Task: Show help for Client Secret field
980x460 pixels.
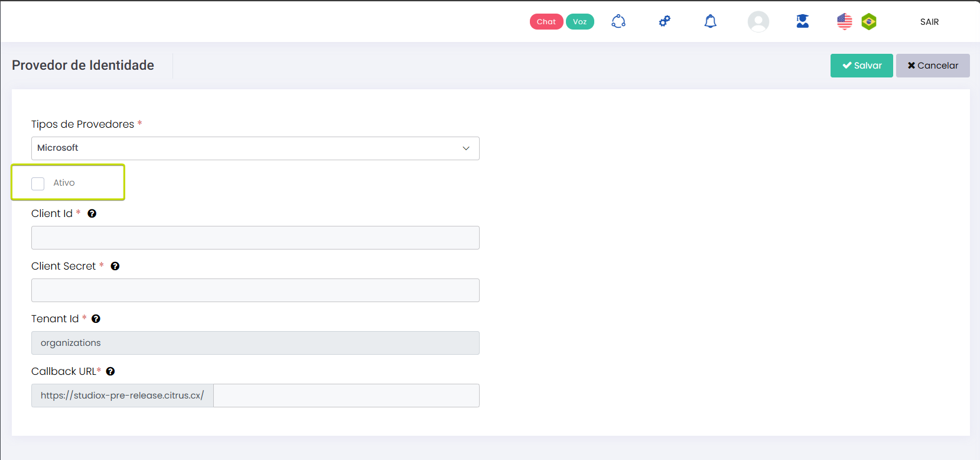Action: coord(115,266)
